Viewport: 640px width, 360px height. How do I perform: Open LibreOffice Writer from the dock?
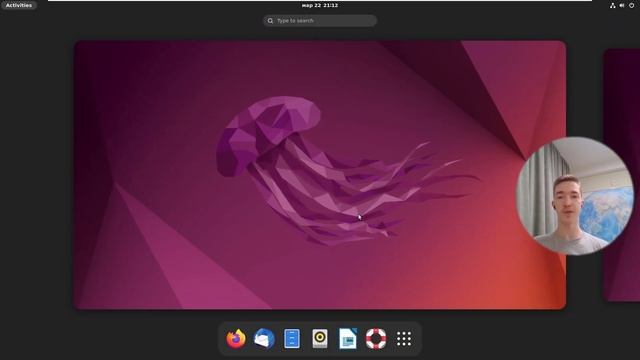point(348,339)
